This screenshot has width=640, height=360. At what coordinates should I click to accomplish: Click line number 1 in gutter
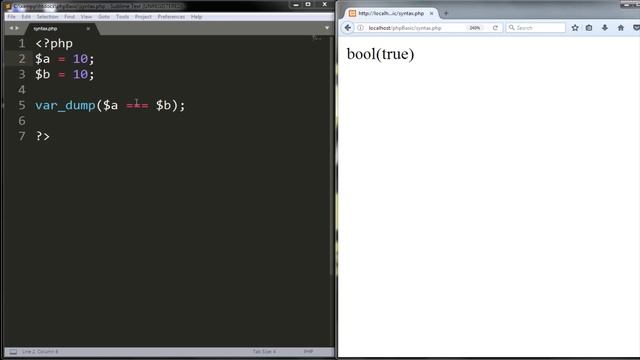(x=22, y=43)
